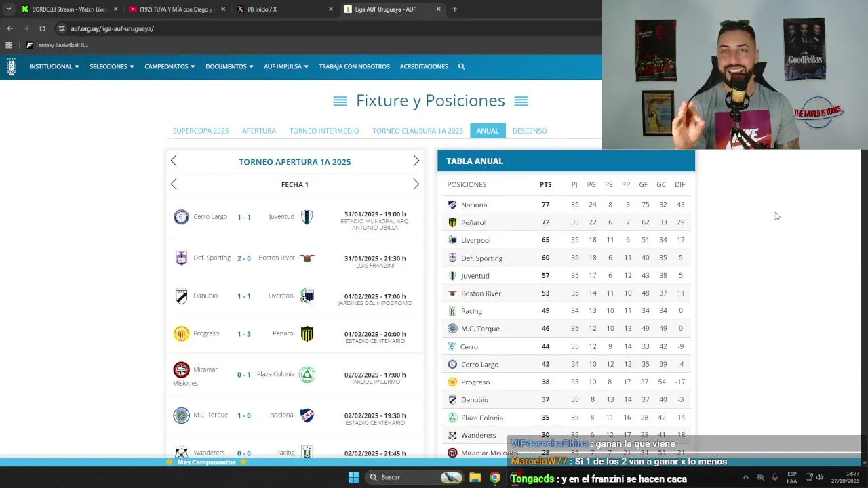Switch to the Supercopa 2025 tab
Viewport: 868px width, 488px height.
point(201,131)
